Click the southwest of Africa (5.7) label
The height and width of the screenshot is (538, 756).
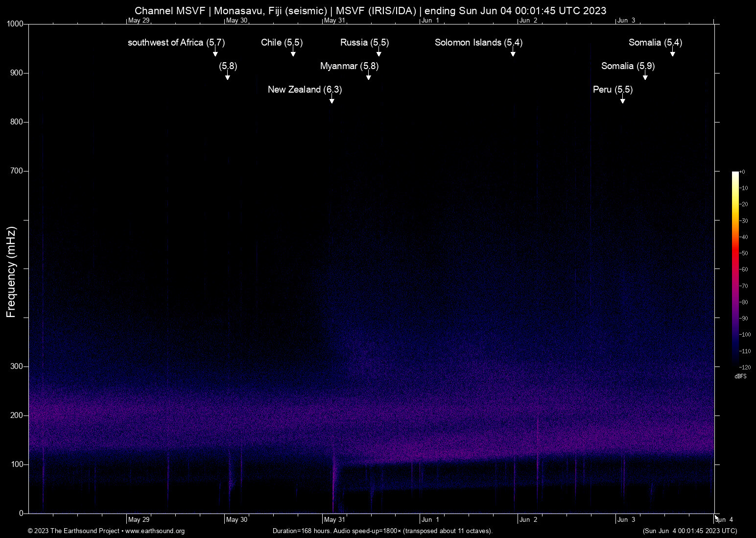(x=176, y=43)
